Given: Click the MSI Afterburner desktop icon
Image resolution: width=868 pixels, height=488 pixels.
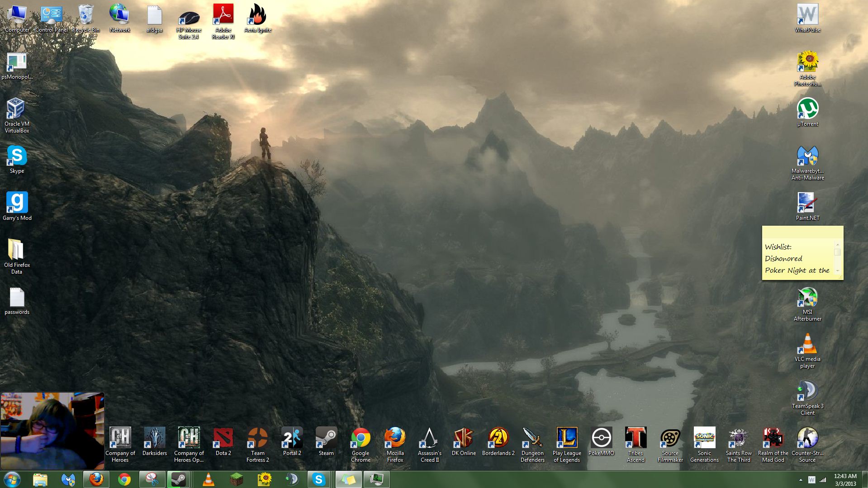Looking at the screenshot, I should point(807,298).
